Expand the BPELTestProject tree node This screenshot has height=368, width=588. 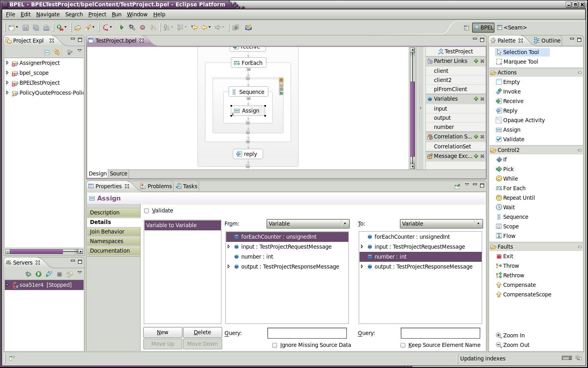tap(7, 83)
